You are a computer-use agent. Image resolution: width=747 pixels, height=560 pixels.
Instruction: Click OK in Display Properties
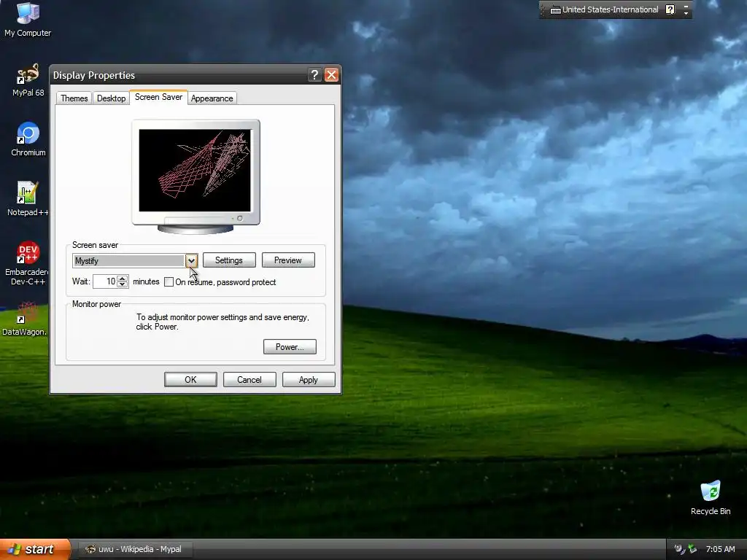[190, 379]
